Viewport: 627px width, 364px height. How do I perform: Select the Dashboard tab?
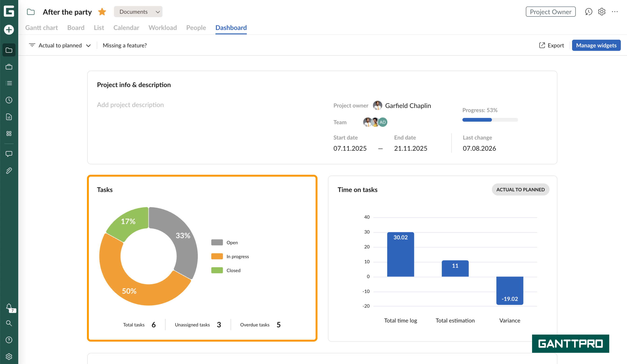231,28
